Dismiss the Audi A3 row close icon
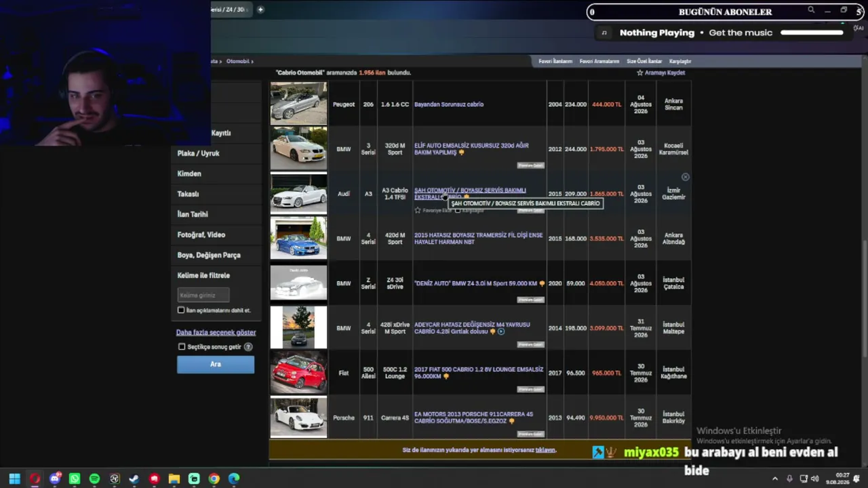868x488 pixels. click(686, 177)
